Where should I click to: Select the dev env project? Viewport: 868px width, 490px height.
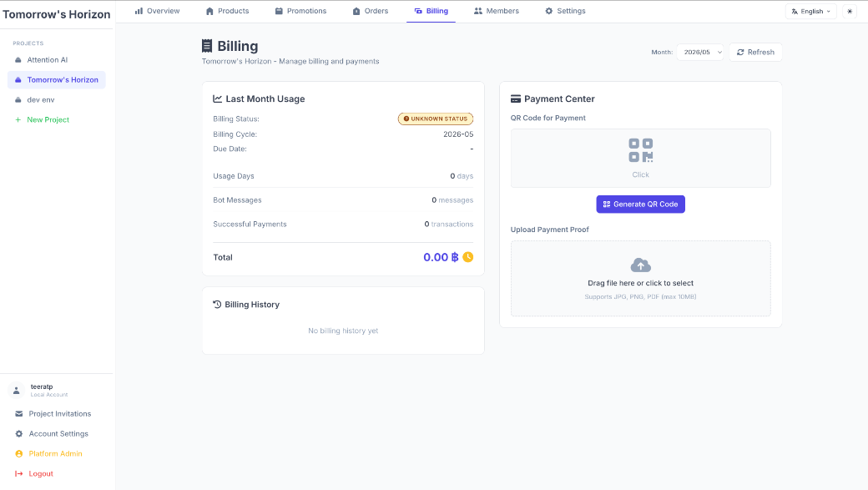tap(57, 99)
